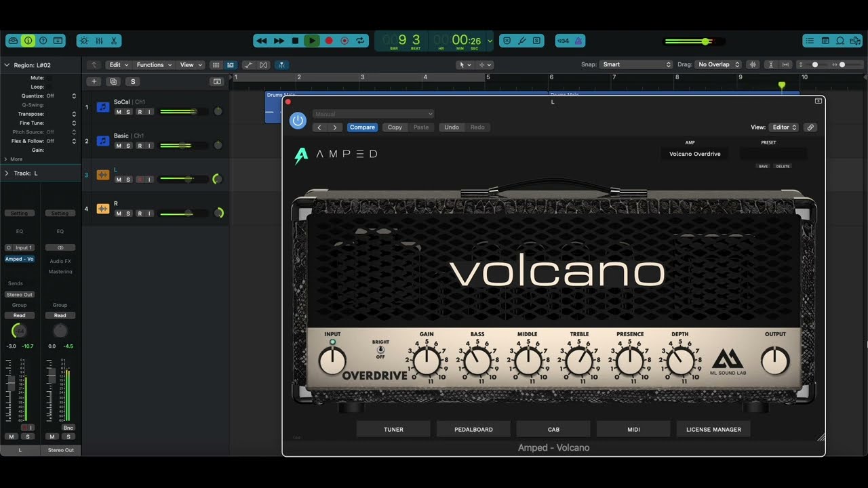The height and width of the screenshot is (488, 868).
Task: Open List Editors icon
Action: [x=810, y=41]
